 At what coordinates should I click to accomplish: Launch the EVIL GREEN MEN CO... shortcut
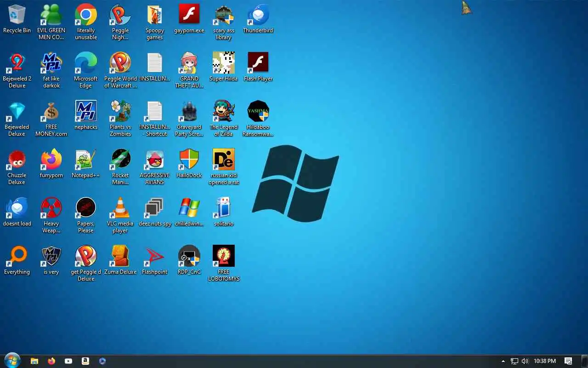click(x=51, y=23)
